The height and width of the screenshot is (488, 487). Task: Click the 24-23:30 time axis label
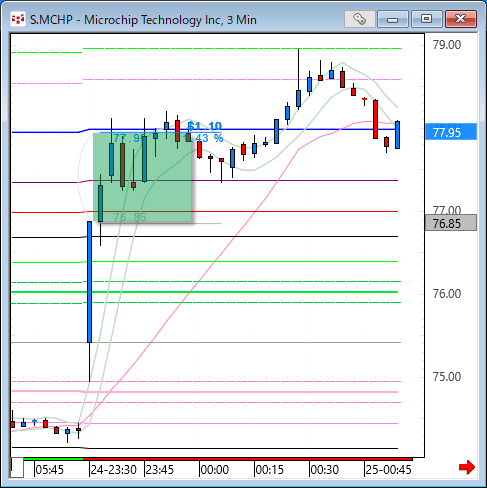(x=114, y=470)
